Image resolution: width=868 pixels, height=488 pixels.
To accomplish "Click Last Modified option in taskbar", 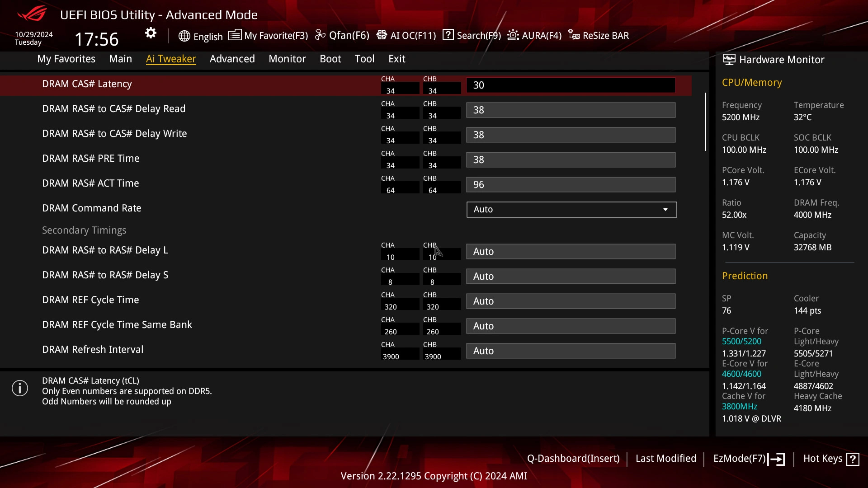I will point(666,459).
